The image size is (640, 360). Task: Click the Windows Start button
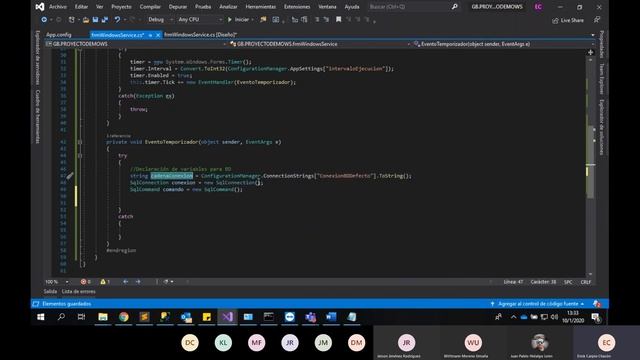41,317
